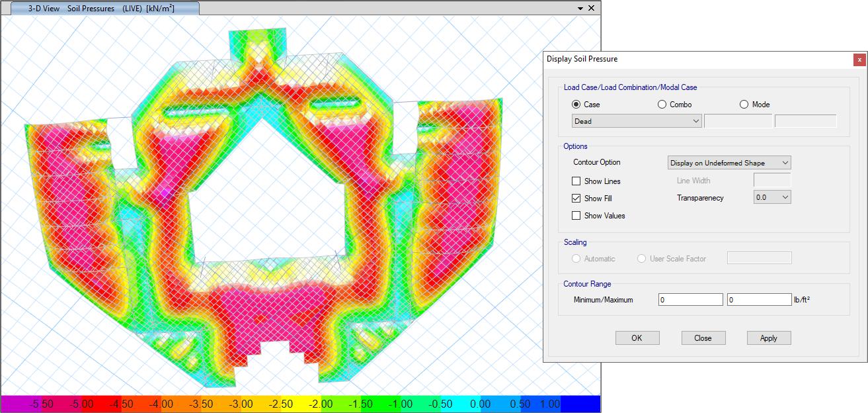Image resolution: width=868 pixels, height=413 pixels.
Task: Click the Apply button
Action: (769, 338)
